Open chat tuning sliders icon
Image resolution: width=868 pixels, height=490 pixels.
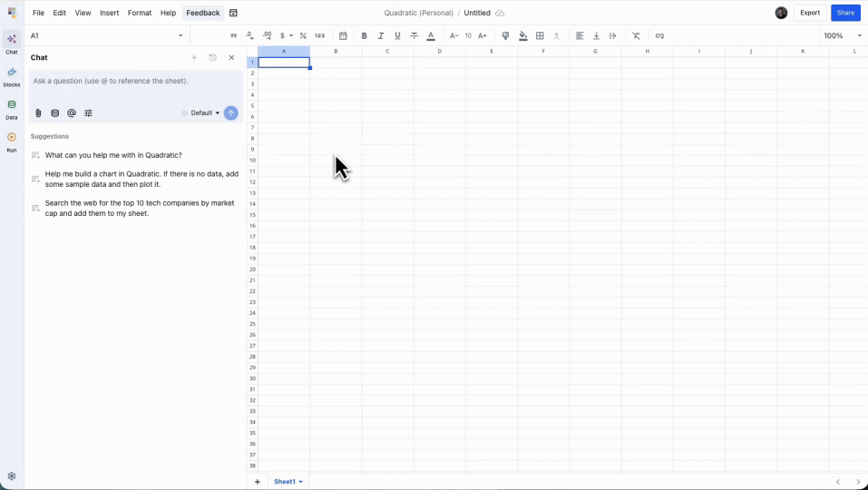pyautogui.click(x=88, y=113)
